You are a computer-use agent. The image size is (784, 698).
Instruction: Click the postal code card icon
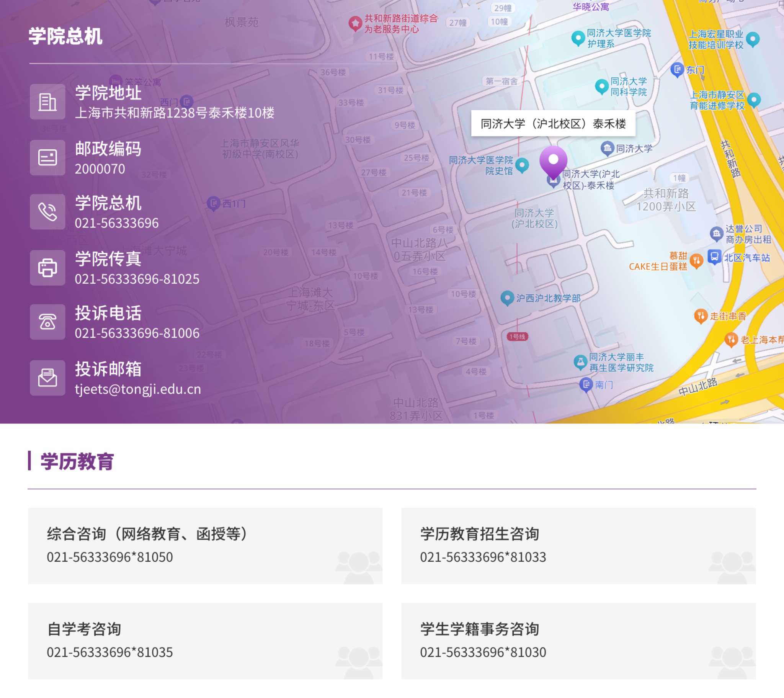[47, 158]
